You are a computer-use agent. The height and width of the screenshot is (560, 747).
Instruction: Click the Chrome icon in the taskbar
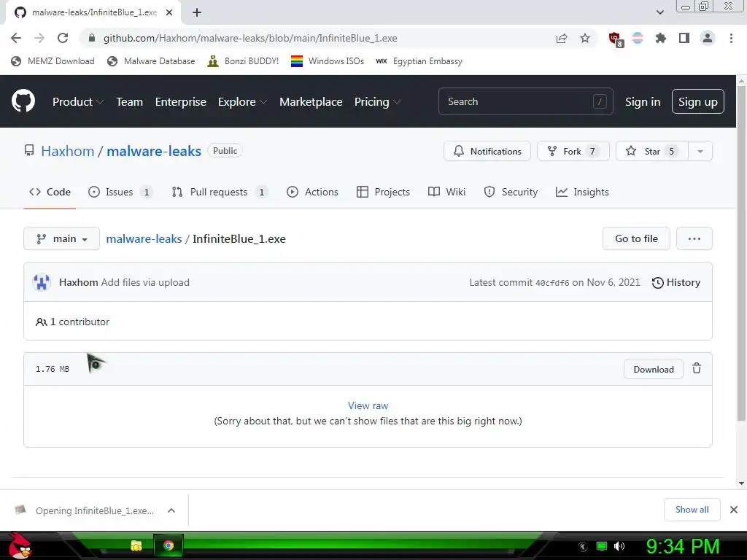pos(169,545)
